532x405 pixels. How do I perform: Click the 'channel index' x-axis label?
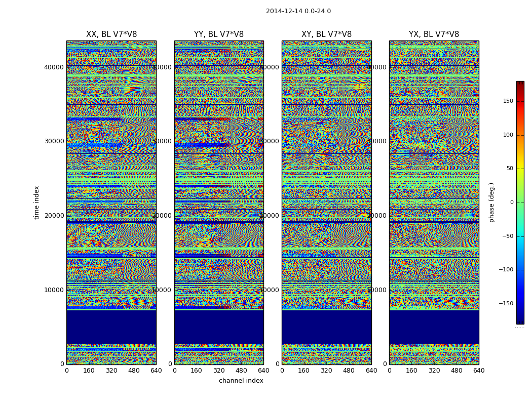241,381
